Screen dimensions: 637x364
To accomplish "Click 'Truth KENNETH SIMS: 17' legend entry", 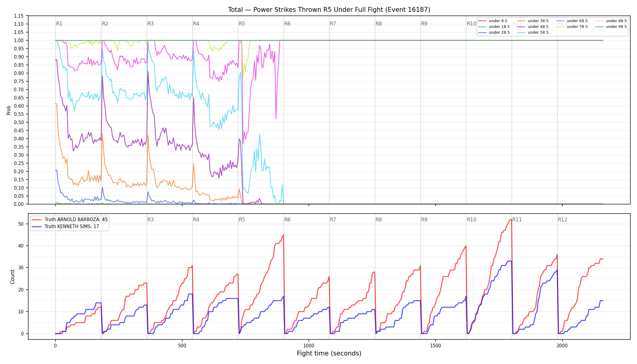I will click(72, 227).
